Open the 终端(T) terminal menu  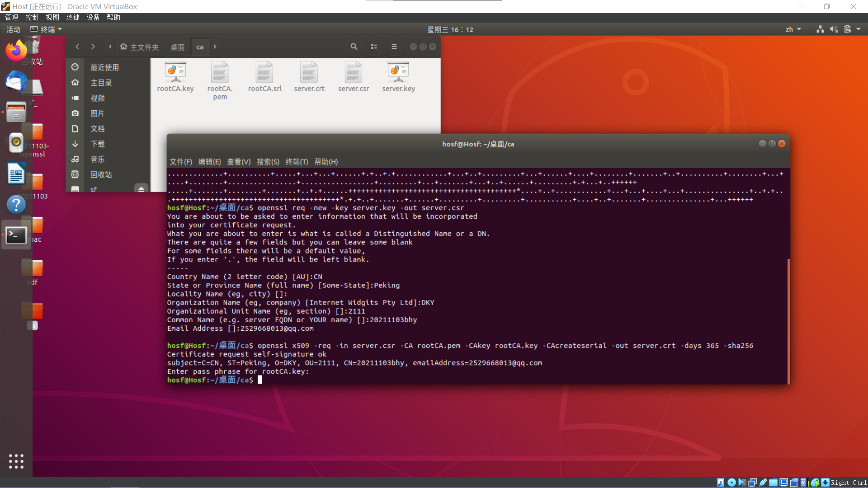click(x=297, y=162)
